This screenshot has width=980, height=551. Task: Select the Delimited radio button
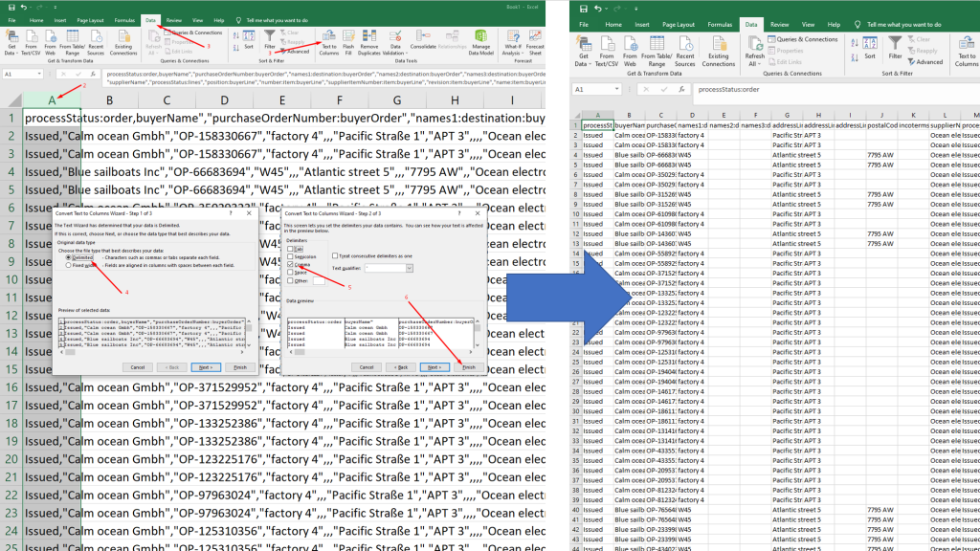pos(69,257)
